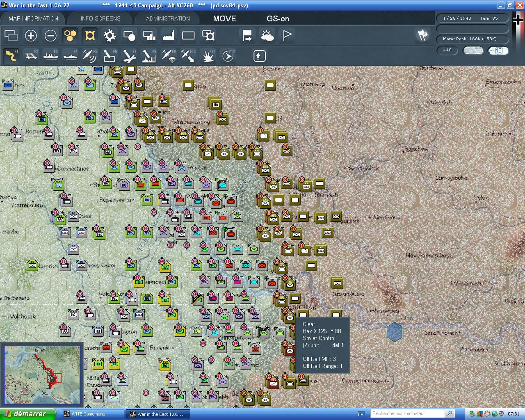Switch to the INFO SCREENS tab
This screenshot has height=420, width=525.
click(100, 18)
